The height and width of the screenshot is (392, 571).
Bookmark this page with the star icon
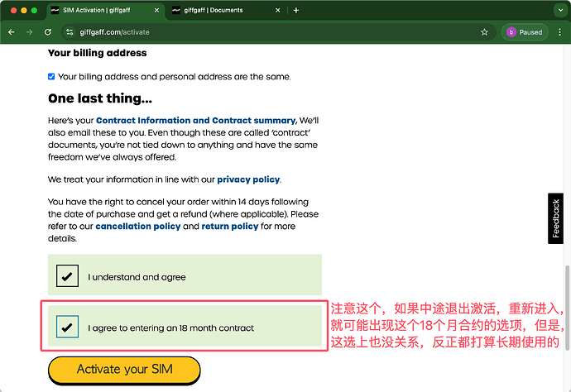point(484,32)
